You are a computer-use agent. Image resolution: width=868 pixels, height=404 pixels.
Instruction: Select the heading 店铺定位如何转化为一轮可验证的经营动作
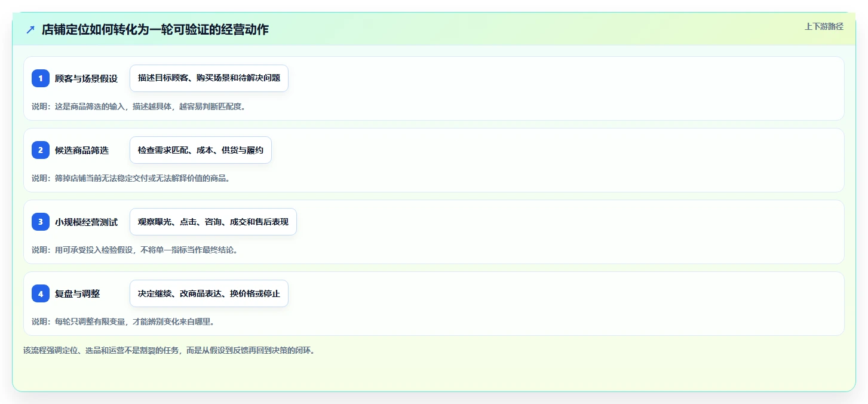pos(155,29)
